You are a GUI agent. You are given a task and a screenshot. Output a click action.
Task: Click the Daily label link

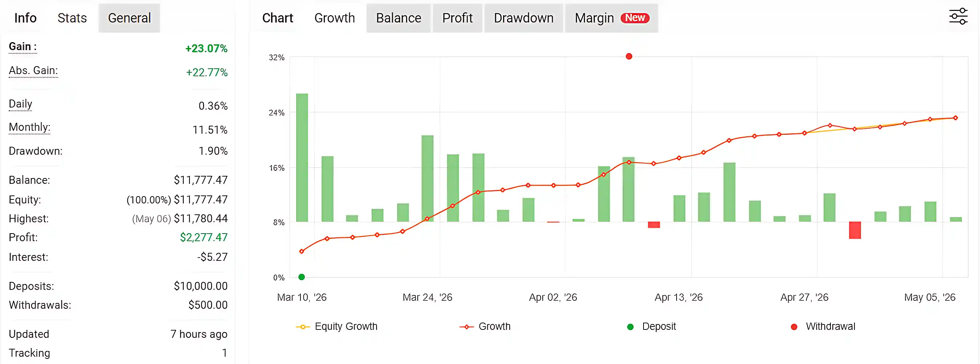pos(20,104)
